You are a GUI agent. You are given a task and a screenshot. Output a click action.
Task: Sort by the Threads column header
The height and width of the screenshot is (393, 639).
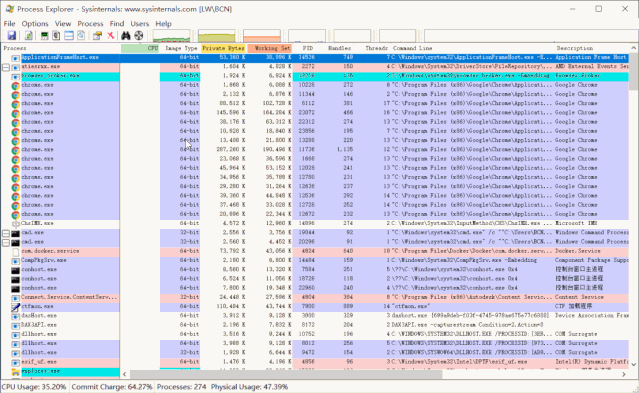pyautogui.click(x=373, y=48)
